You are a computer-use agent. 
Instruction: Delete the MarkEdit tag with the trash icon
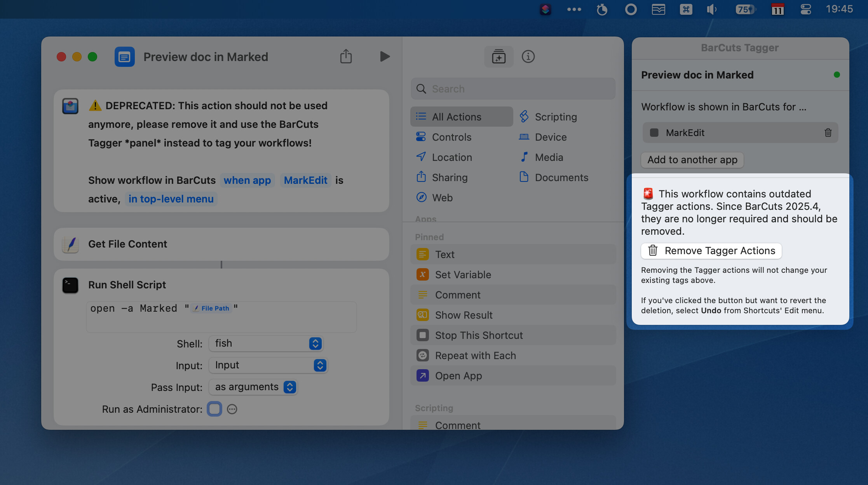point(828,133)
